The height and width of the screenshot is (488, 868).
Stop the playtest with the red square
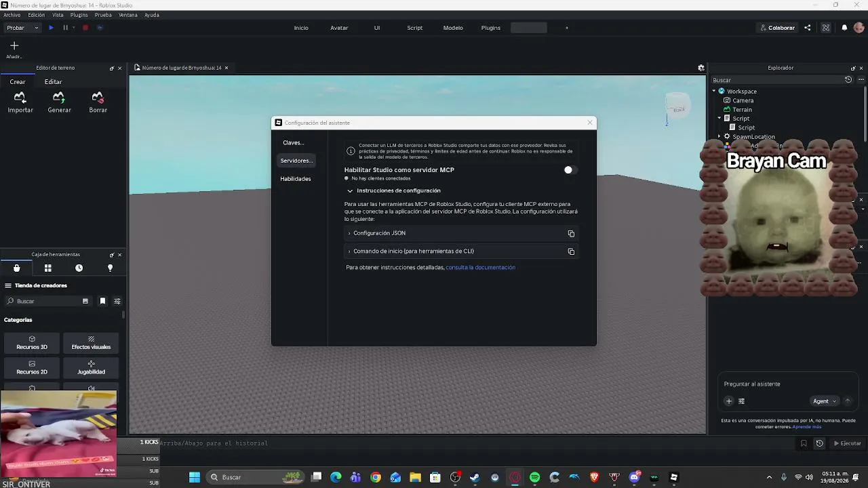point(85,28)
